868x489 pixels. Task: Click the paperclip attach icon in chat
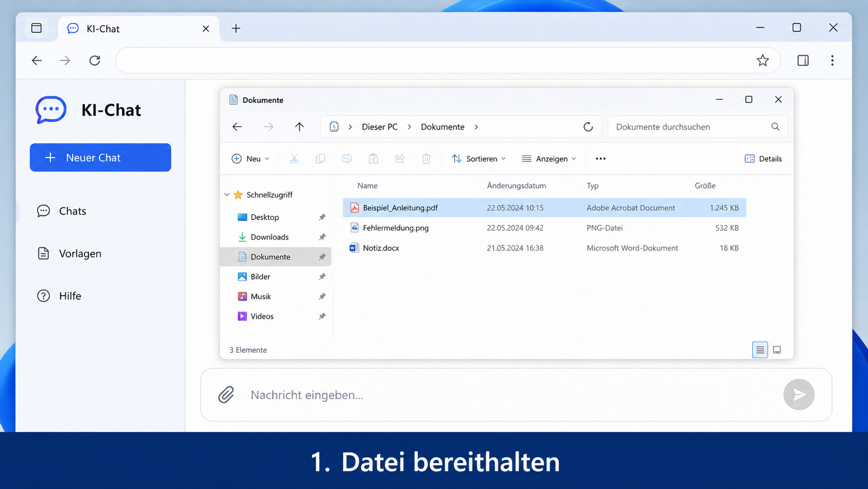226,395
